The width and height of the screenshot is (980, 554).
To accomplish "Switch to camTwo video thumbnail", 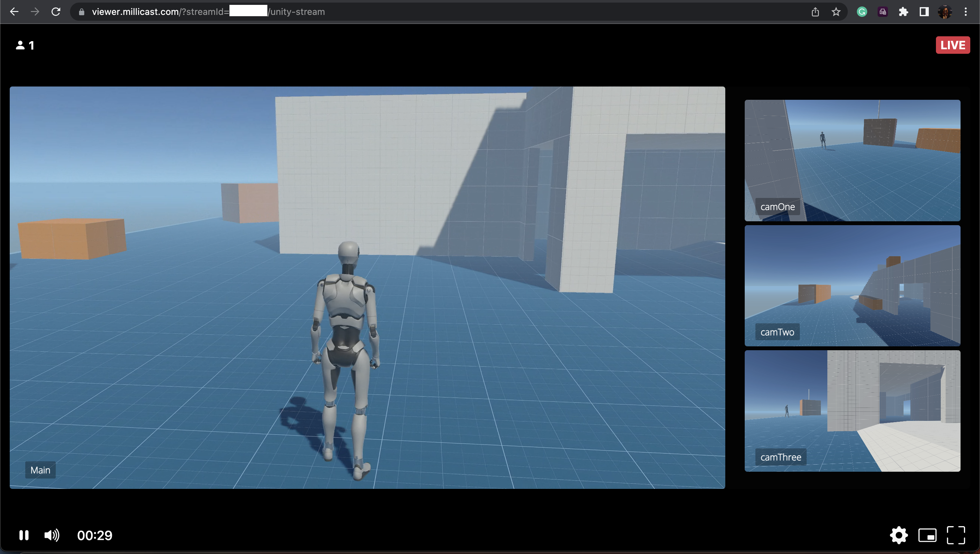I will point(852,285).
